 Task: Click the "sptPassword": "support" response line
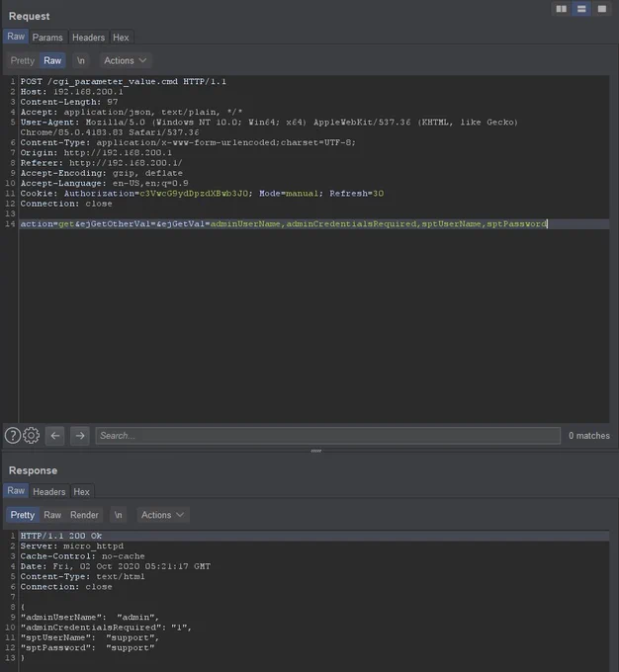[87, 647]
